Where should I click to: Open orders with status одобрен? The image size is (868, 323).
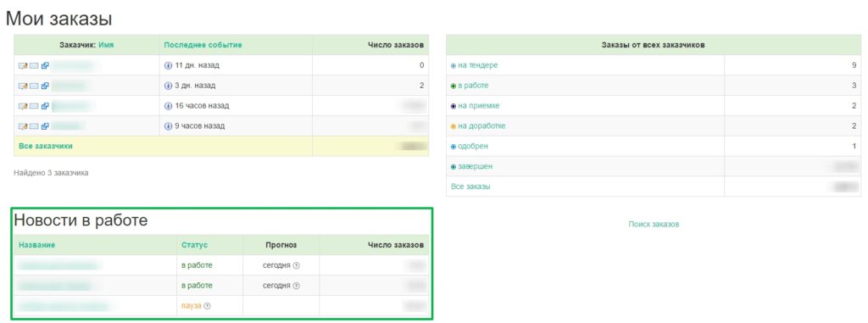(x=473, y=147)
